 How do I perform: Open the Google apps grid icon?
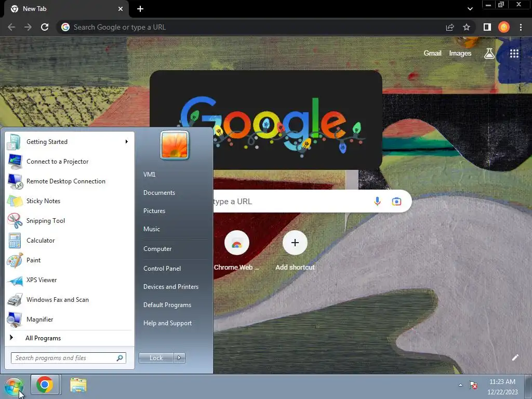514,54
